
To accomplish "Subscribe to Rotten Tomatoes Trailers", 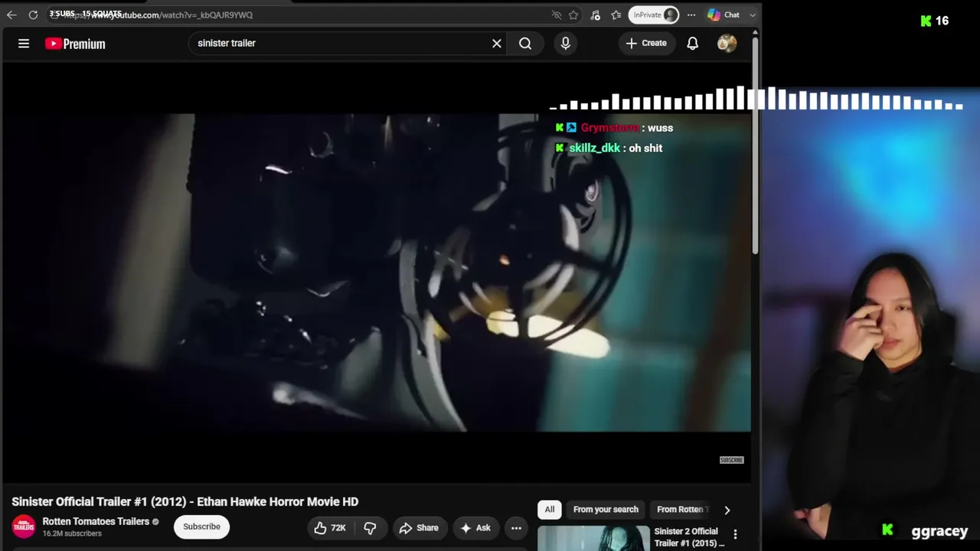I will point(201,527).
